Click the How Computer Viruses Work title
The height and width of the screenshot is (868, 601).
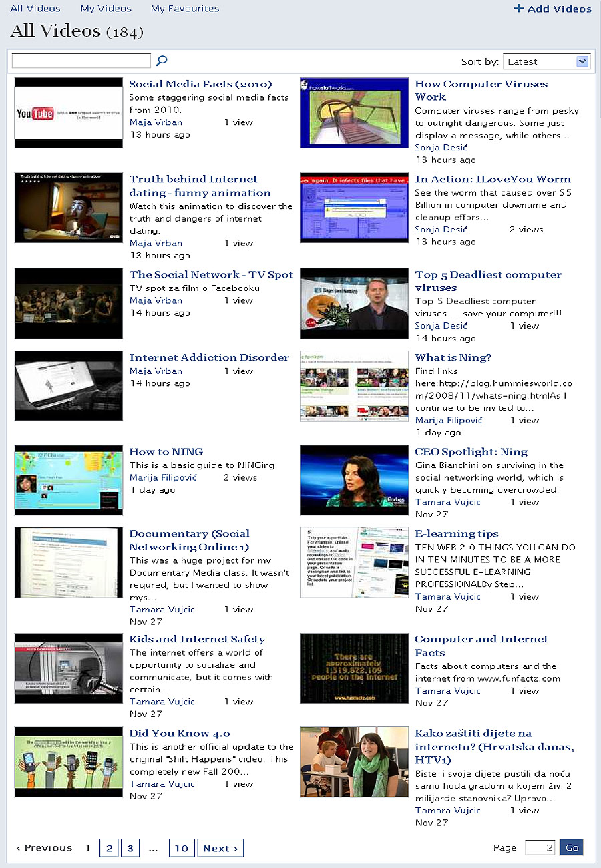pyautogui.click(x=481, y=91)
